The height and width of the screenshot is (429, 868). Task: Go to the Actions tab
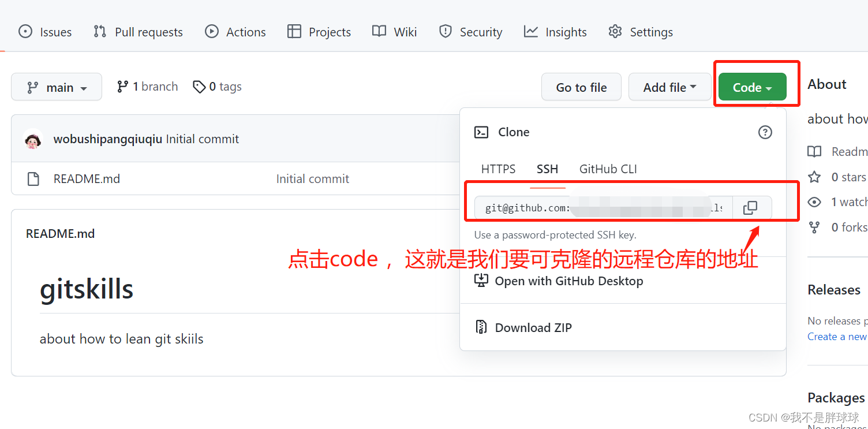coord(235,32)
